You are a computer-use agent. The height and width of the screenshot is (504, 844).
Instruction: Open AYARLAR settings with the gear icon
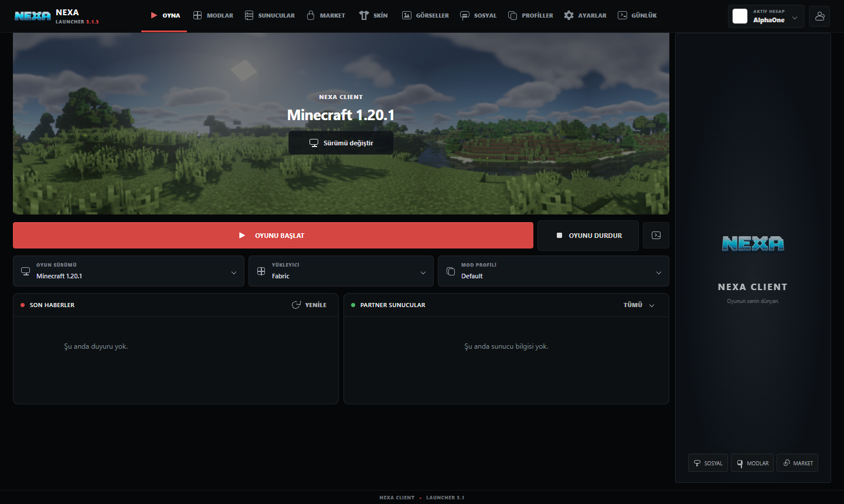tap(586, 16)
